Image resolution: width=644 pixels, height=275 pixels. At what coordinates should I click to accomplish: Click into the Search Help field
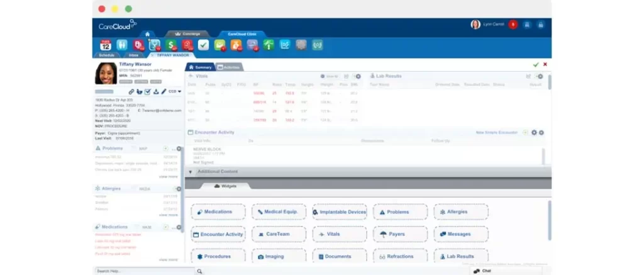[x=145, y=271]
